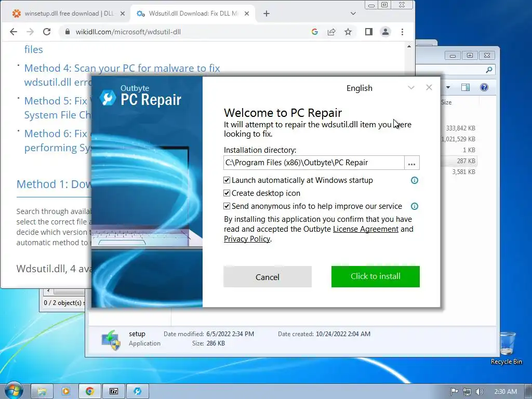Select the highlighted 287 KB file row
The height and width of the screenshot is (399, 532).
459,161
